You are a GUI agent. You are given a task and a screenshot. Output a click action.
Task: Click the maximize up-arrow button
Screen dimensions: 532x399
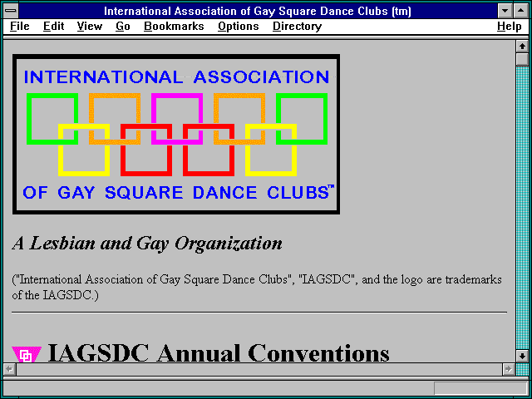[x=521, y=11]
